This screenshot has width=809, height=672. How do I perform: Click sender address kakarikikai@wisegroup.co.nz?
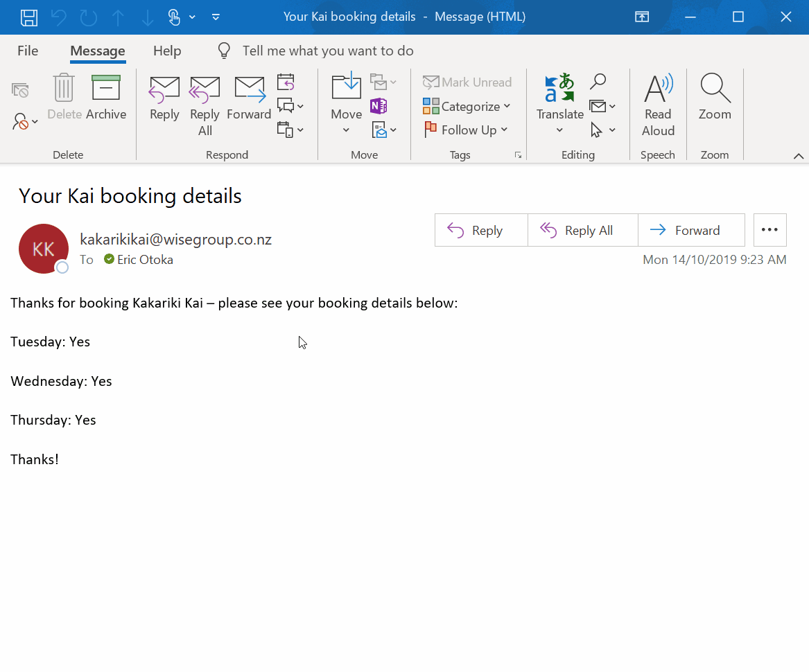point(176,239)
